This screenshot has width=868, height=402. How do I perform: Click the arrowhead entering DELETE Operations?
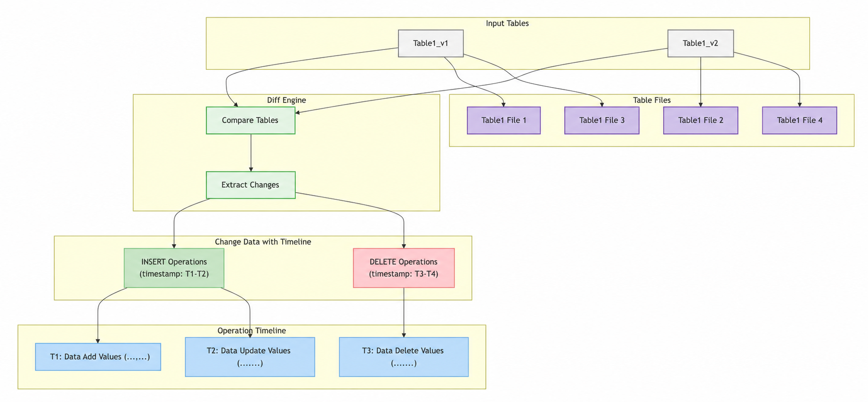[404, 246]
